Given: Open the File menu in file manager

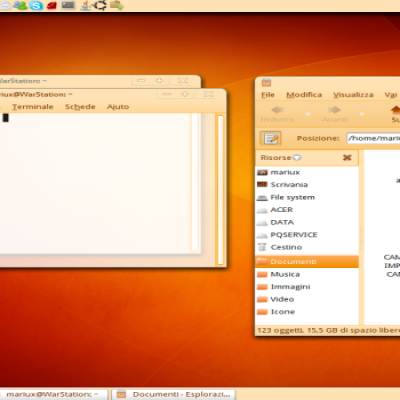Looking at the screenshot, I should [x=268, y=95].
